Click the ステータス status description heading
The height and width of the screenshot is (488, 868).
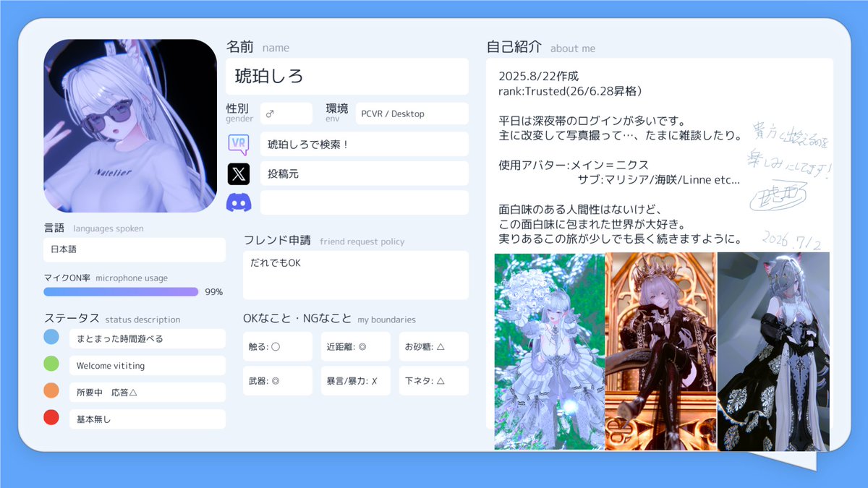[112, 319]
